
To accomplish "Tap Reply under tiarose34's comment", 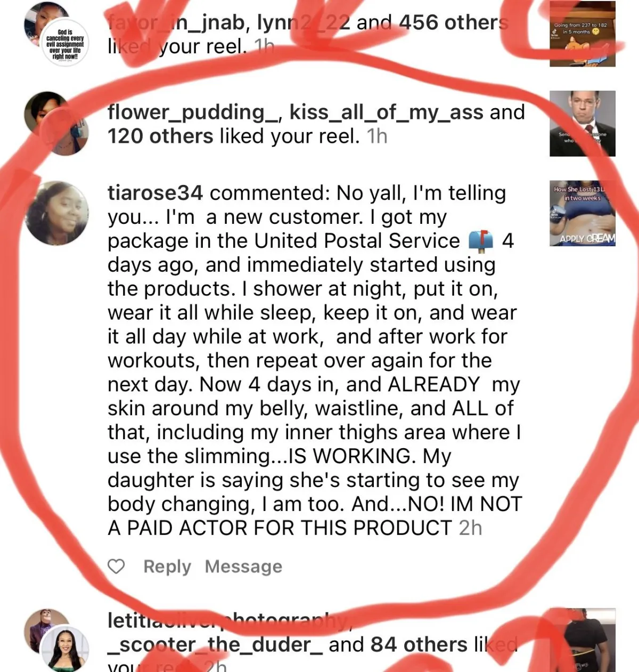I will pos(167,566).
